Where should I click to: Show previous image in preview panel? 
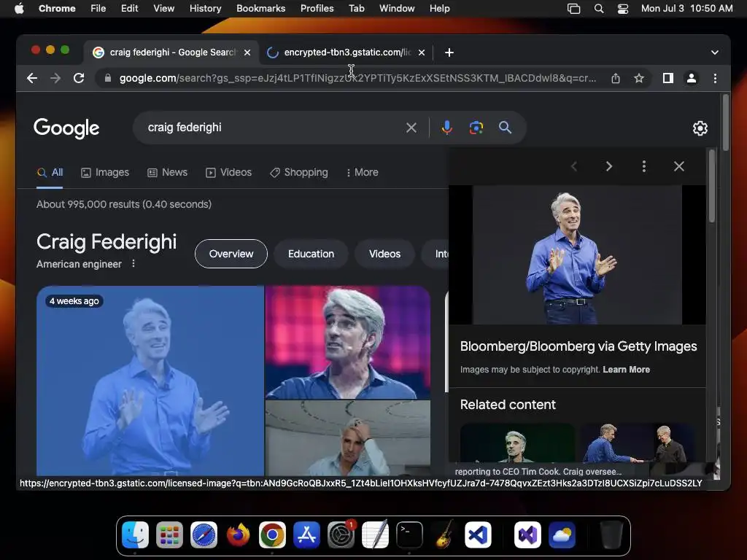pos(573,166)
